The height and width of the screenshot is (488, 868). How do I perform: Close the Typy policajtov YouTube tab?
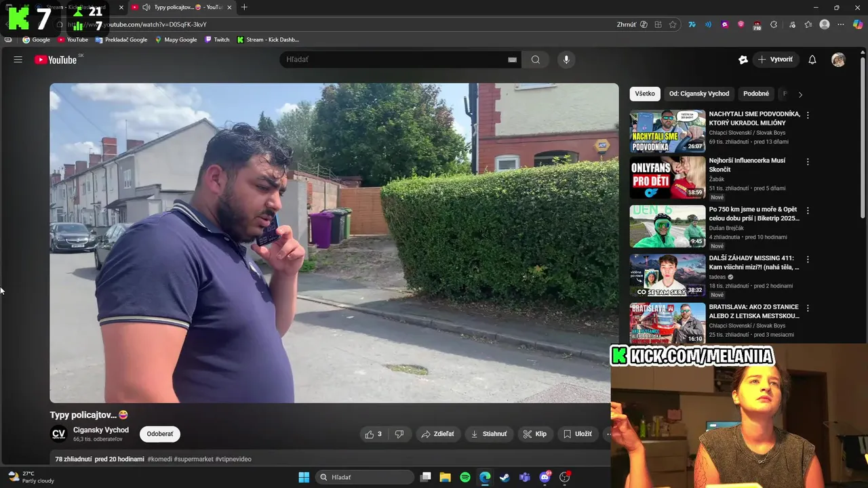click(x=229, y=7)
